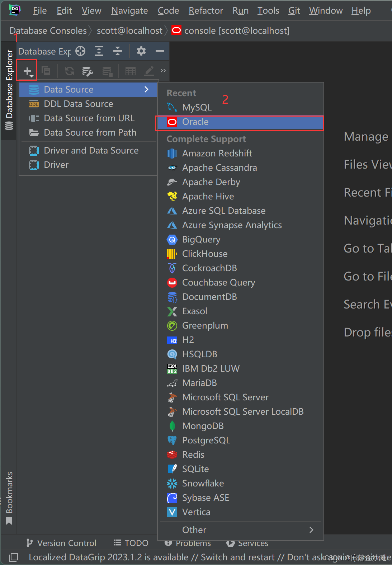Choose CockroachDB data source
Viewport: 392px width, 565px height.
(x=241, y=268)
